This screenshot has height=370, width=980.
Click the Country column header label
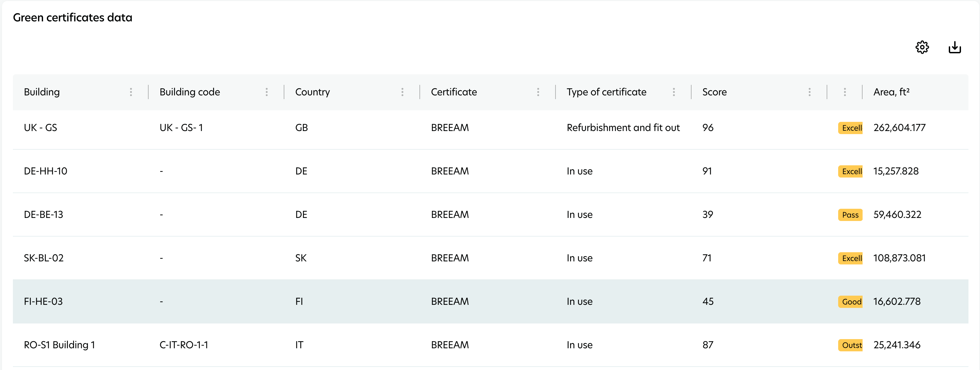(312, 92)
